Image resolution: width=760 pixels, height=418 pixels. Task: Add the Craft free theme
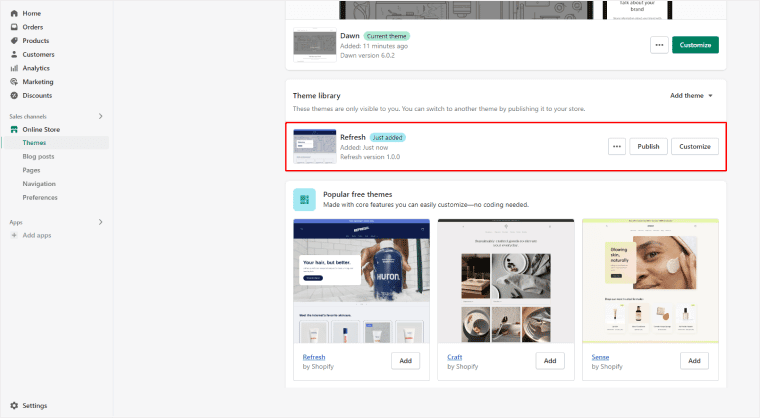(550, 361)
